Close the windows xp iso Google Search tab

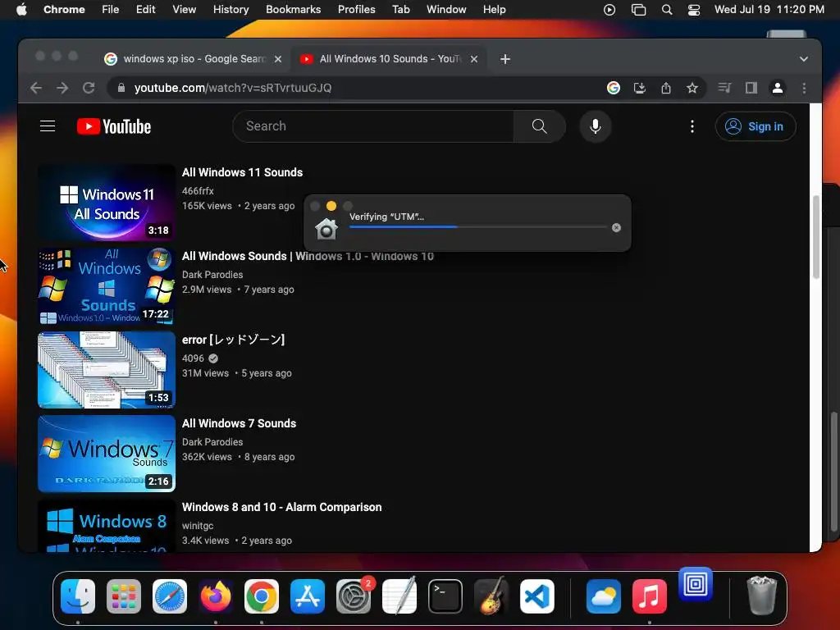(278, 59)
